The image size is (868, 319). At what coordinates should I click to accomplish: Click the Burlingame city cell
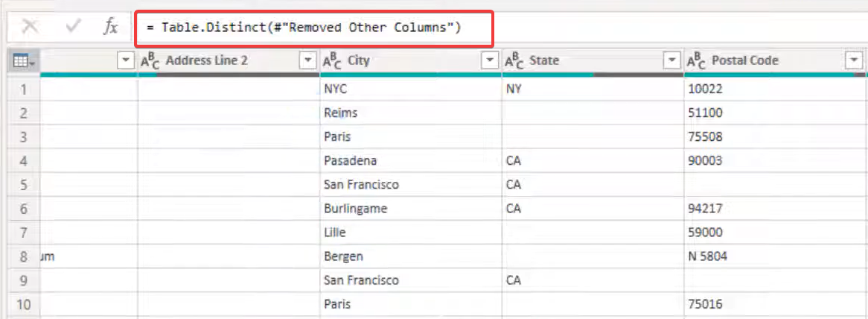pyautogui.click(x=411, y=209)
